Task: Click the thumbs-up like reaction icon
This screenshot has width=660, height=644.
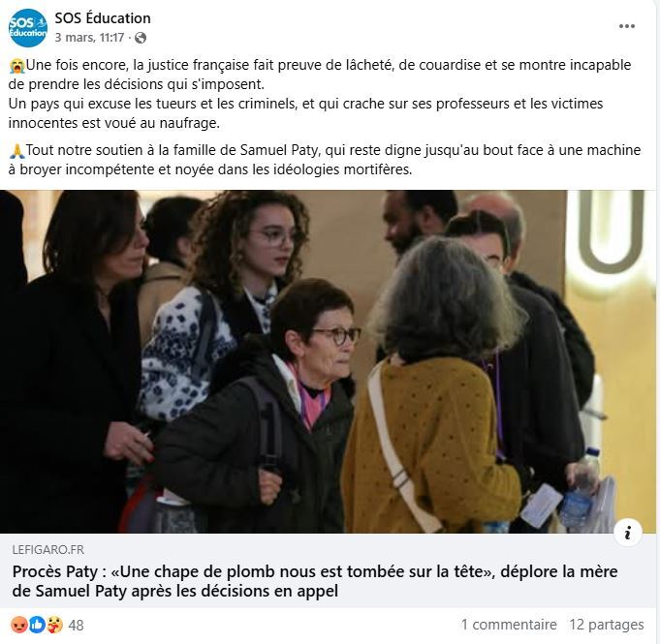Action: [x=37, y=625]
